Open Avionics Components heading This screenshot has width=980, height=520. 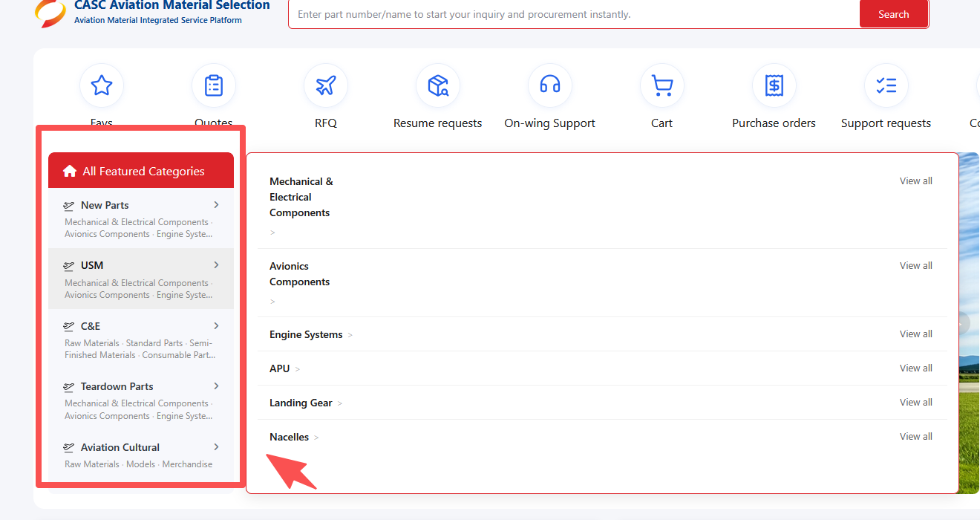point(300,274)
